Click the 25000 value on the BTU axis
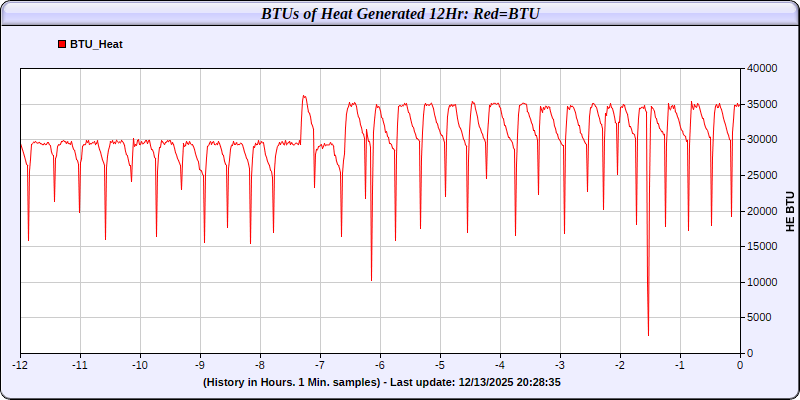 762,175
